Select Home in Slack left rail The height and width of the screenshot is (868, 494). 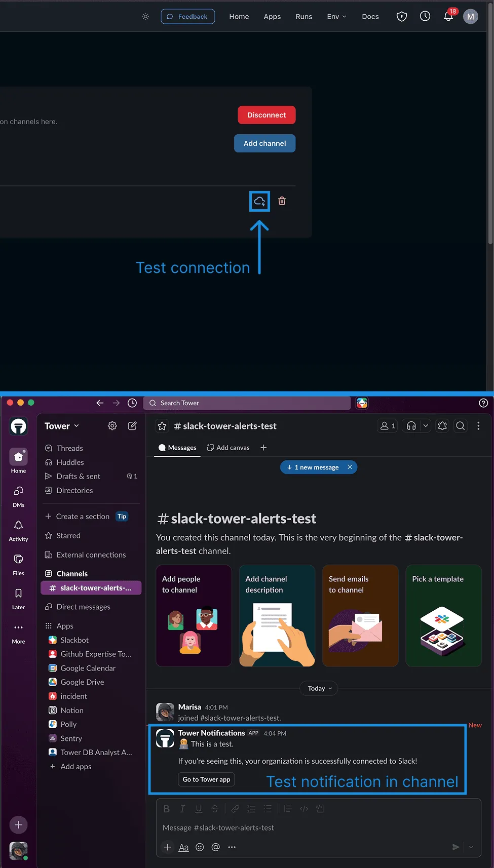point(18,461)
